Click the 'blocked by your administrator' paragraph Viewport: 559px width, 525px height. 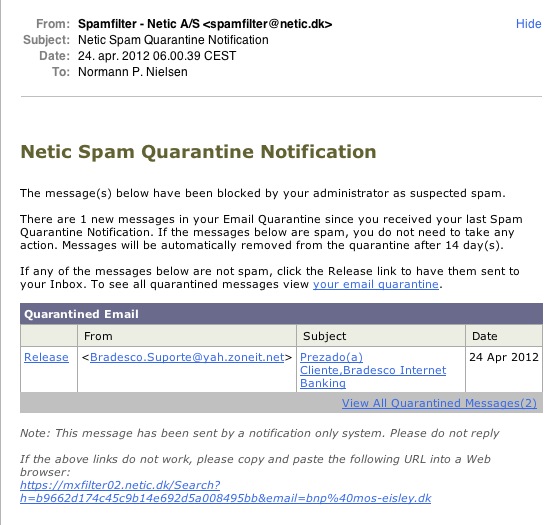263,193
